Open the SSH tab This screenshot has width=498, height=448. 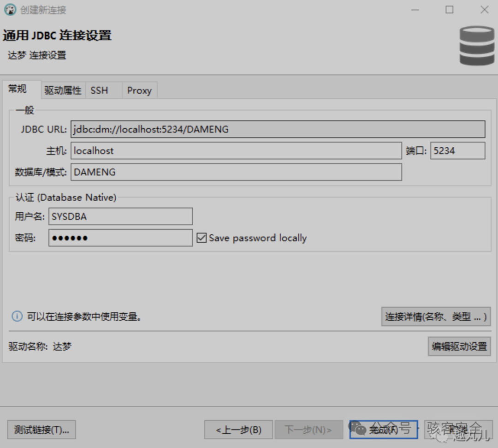click(104, 90)
